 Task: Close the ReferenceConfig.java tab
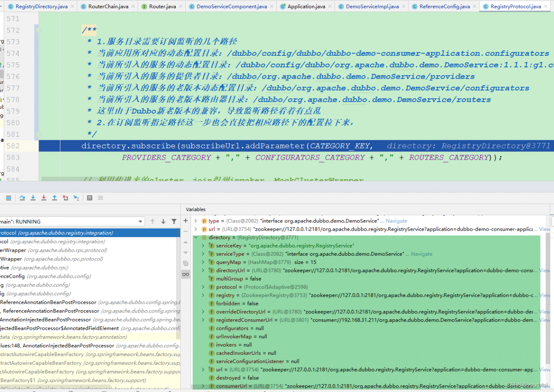click(x=475, y=6)
